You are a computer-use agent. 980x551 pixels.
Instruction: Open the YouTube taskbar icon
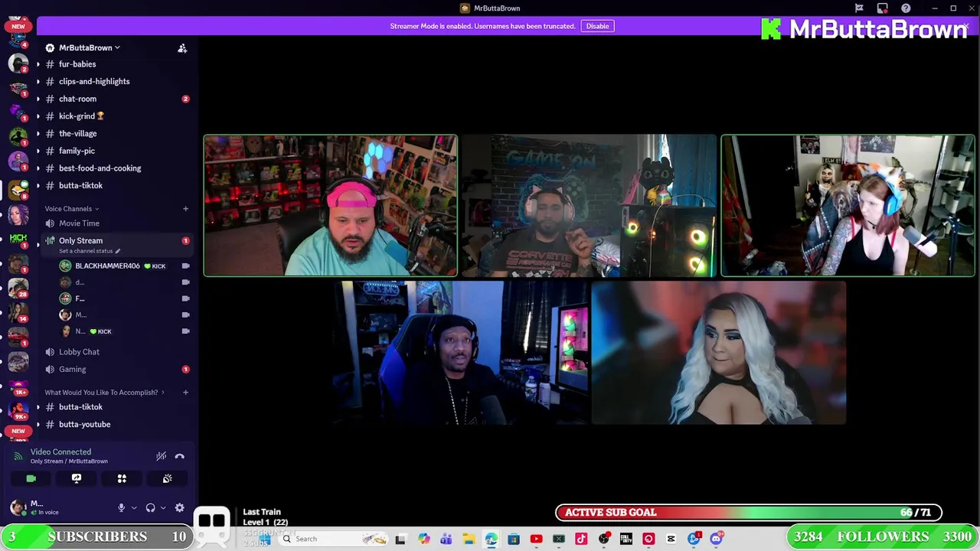pyautogui.click(x=536, y=539)
